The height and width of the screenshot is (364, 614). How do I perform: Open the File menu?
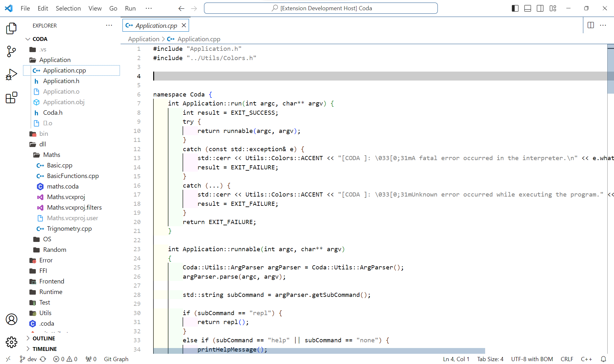pyautogui.click(x=25, y=8)
